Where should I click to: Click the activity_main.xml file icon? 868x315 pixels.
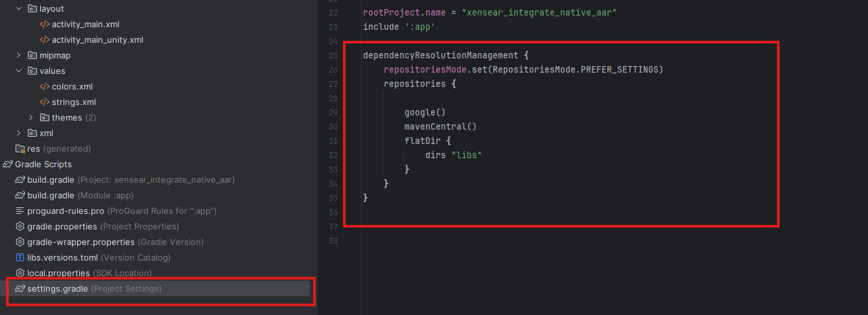pos(44,24)
